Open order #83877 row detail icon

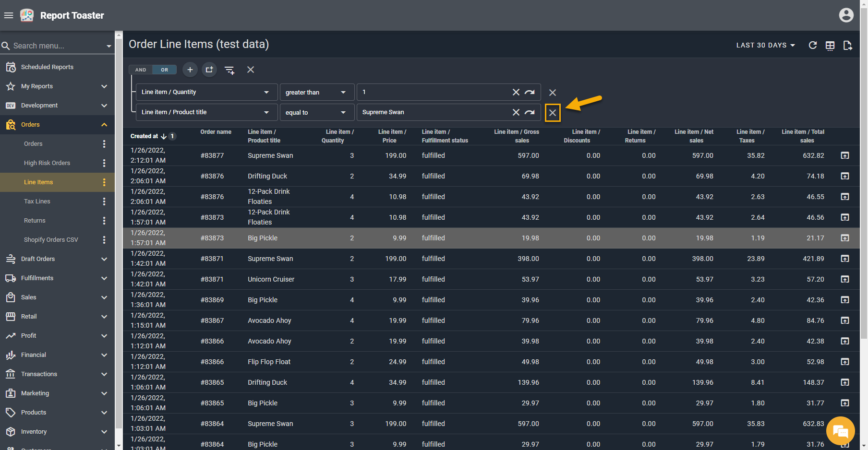[x=845, y=155]
